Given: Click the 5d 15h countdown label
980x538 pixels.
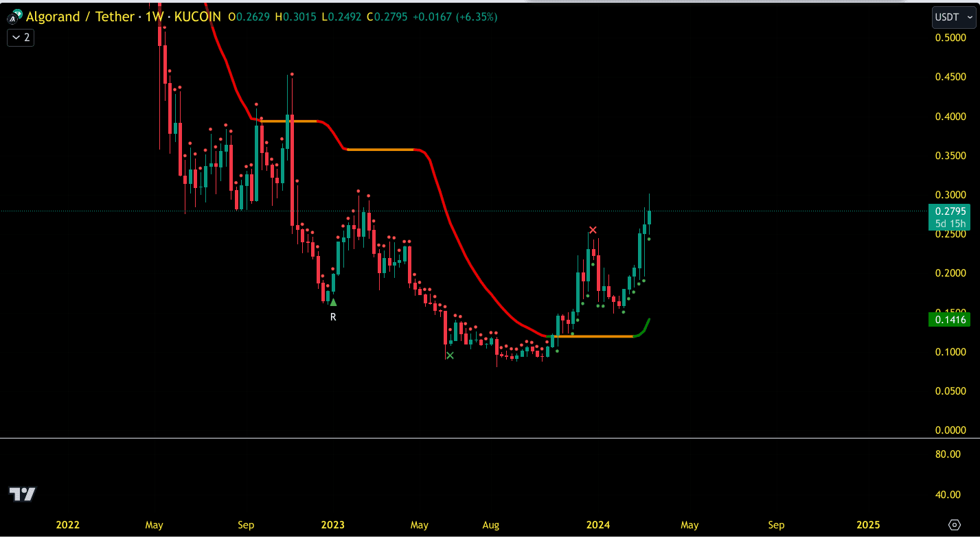Looking at the screenshot, I should 951,224.
